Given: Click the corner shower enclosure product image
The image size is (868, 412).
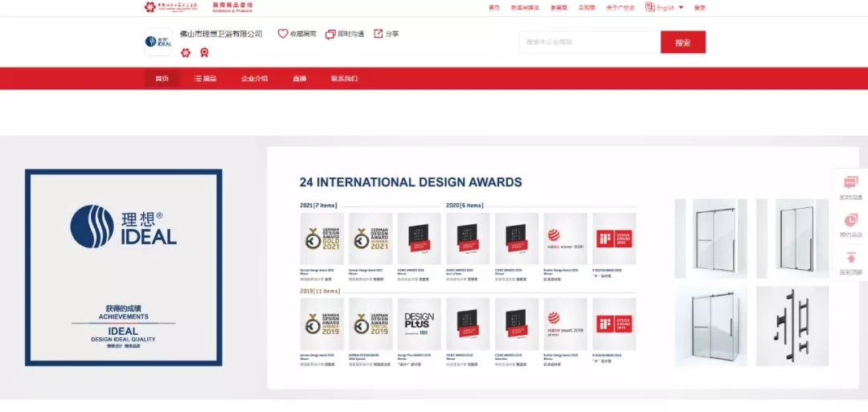Looking at the screenshot, I should pos(710,326).
